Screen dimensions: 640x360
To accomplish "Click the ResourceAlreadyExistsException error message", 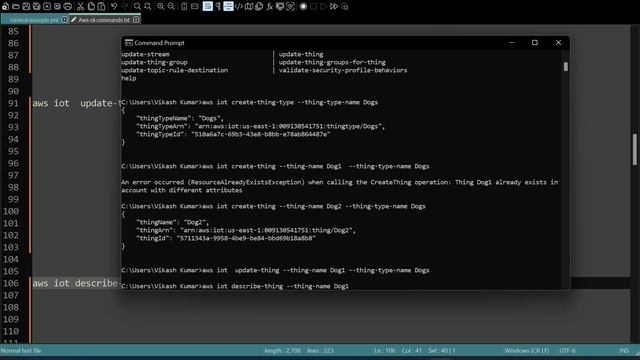I will click(x=340, y=186).
